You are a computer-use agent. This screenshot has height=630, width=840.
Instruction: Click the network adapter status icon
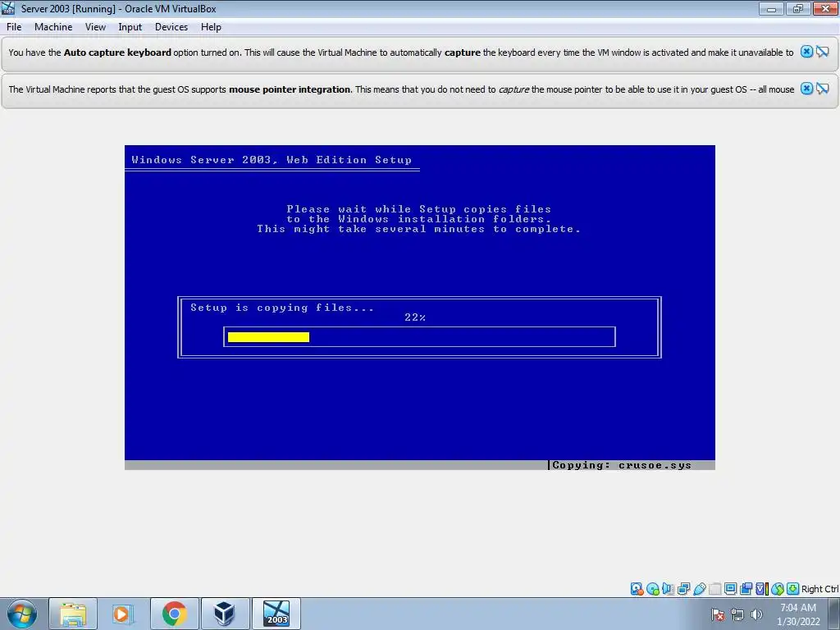click(x=683, y=589)
